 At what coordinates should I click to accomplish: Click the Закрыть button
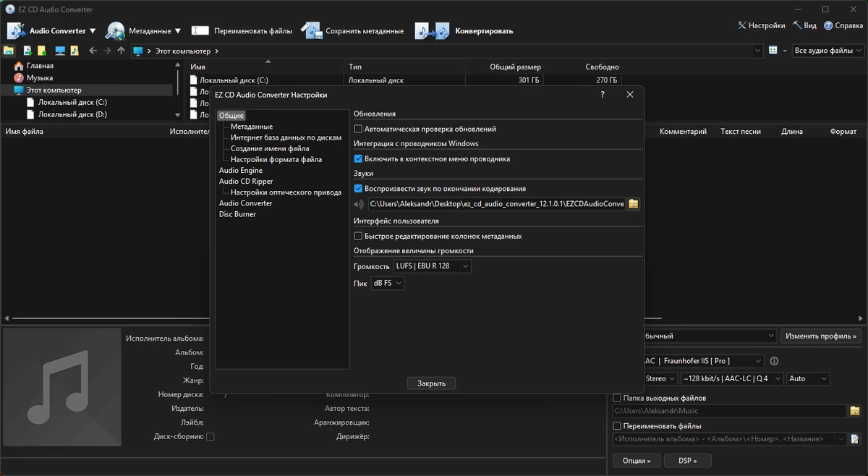point(431,383)
